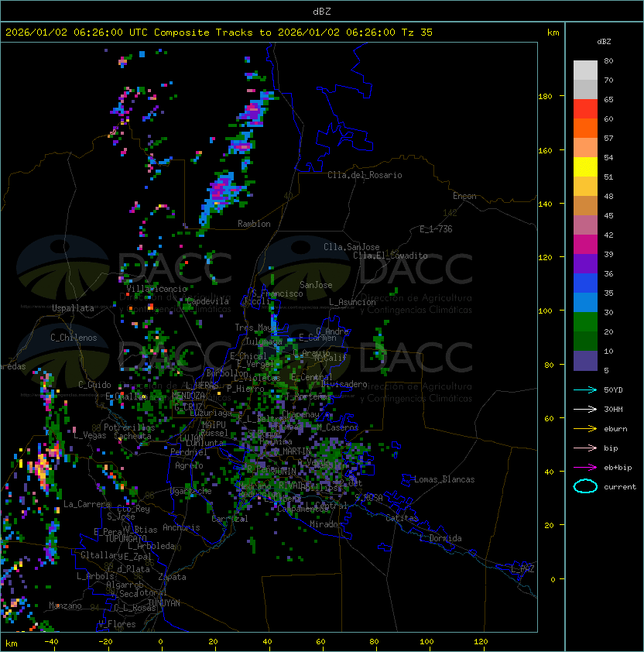This screenshot has height=652, width=644.
Task: Click the white 30HM track arrow in the legend
Action: point(585,409)
